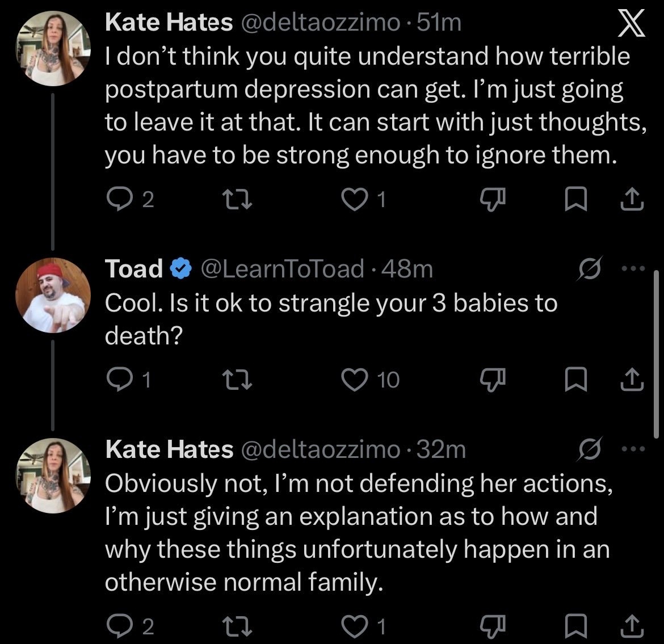Open Grok icon on Kate's 32m tweet
Screen dimensions: 664x644
point(590,449)
